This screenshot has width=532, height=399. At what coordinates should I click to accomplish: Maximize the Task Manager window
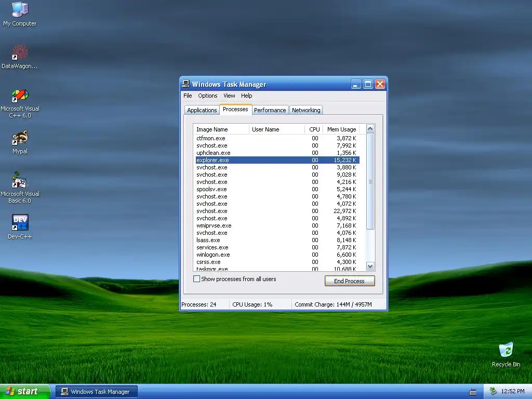click(x=368, y=84)
